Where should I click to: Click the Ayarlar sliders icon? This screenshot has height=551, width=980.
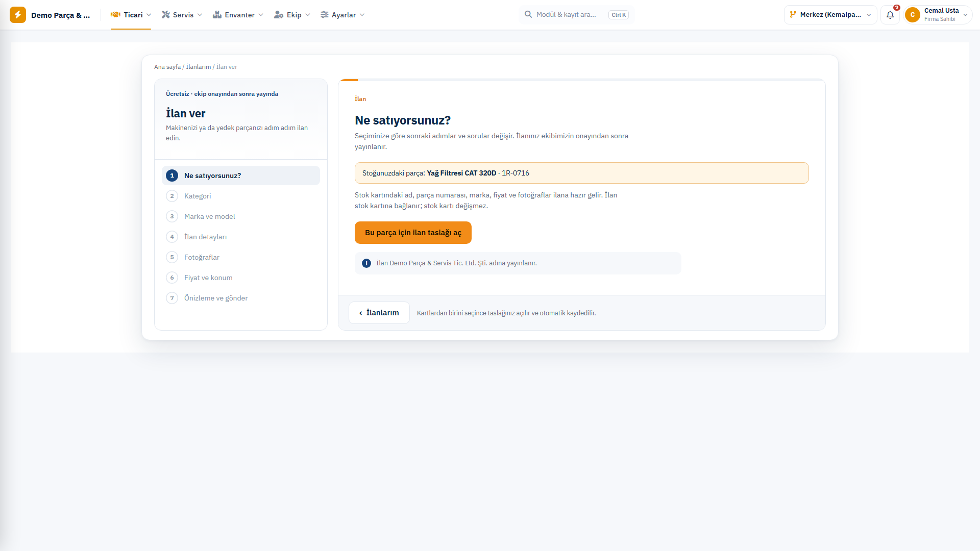tap(325, 15)
